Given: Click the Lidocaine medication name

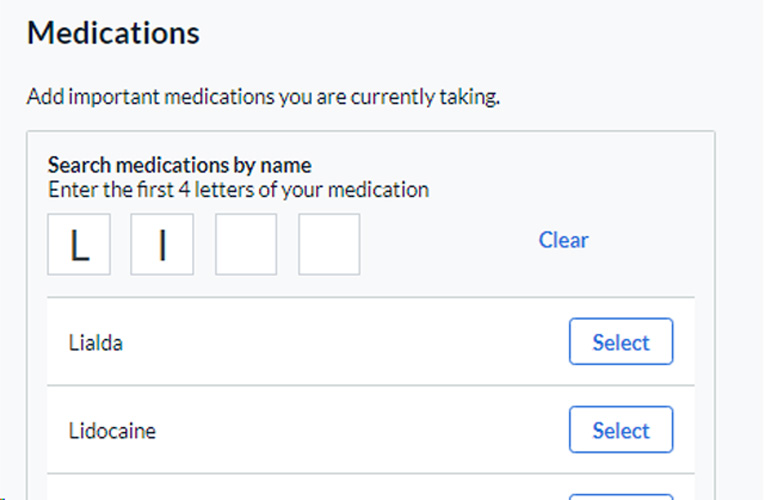Looking at the screenshot, I should [x=112, y=431].
